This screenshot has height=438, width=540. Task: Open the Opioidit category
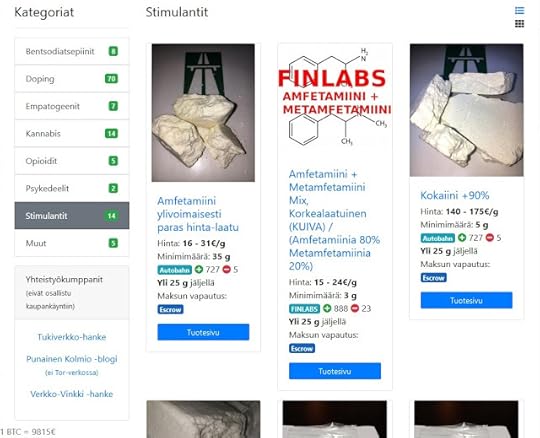(72, 161)
